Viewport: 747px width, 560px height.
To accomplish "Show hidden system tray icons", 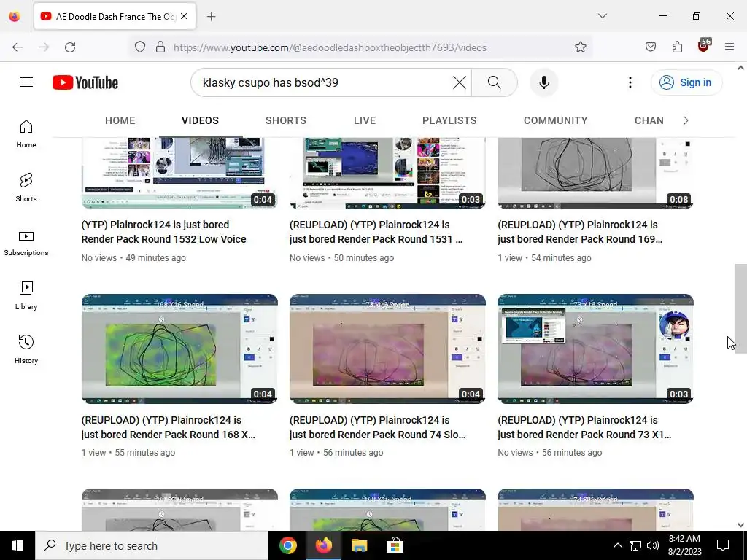I will pyautogui.click(x=617, y=545).
